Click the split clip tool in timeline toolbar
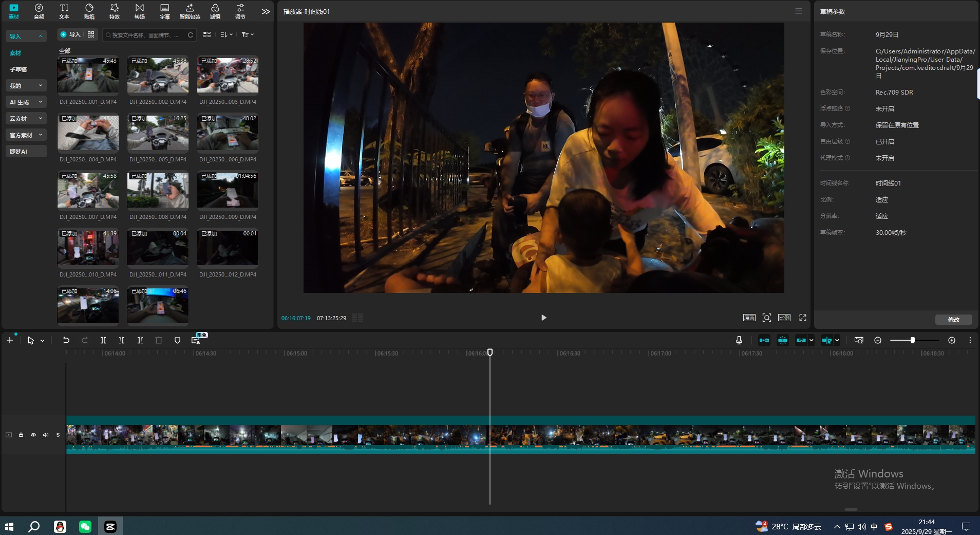The width and height of the screenshot is (980, 535). click(x=103, y=340)
